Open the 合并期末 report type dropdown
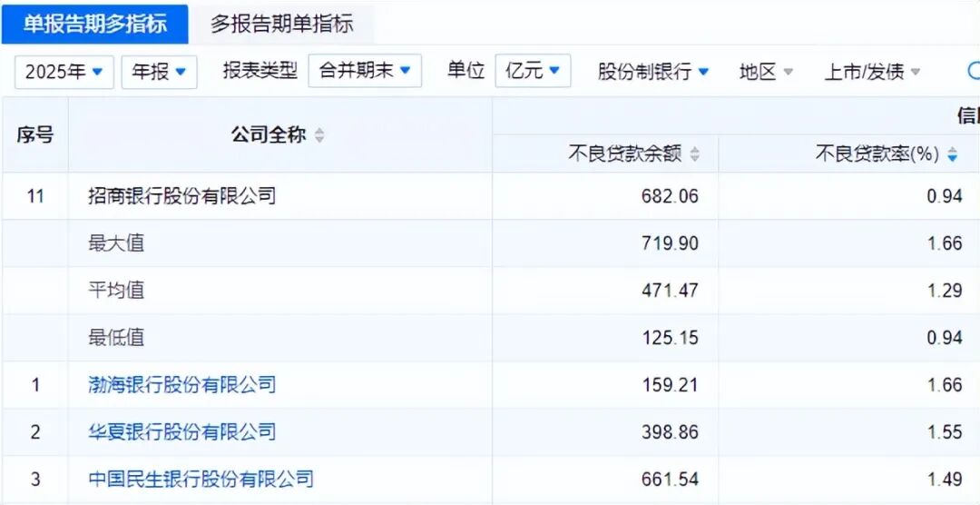The width and height of the screenshot is (980, 505). click(365, 71)
